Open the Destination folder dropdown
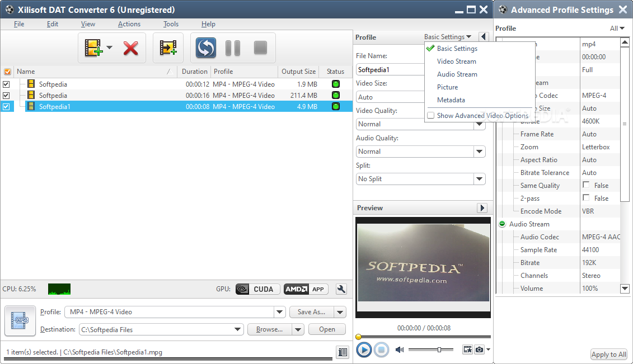The height and width of the screenshot is (364, 633). [237, 330]
